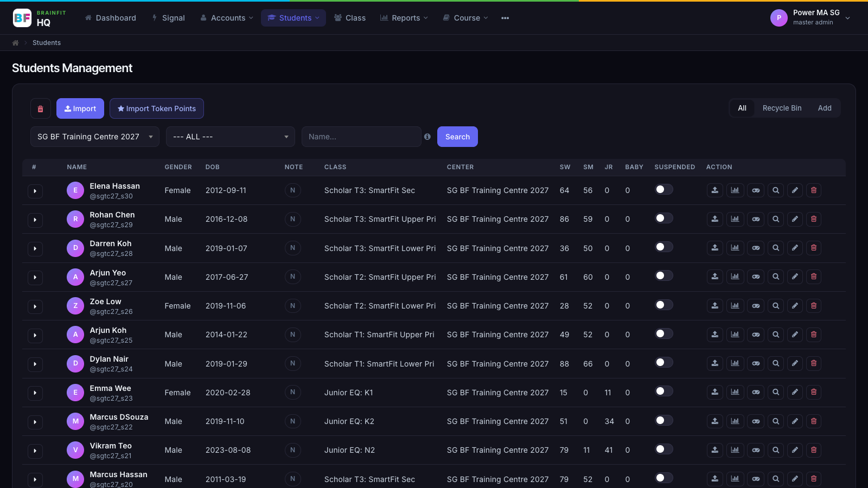Open the Power MA SG user menu

pos(810,18)
